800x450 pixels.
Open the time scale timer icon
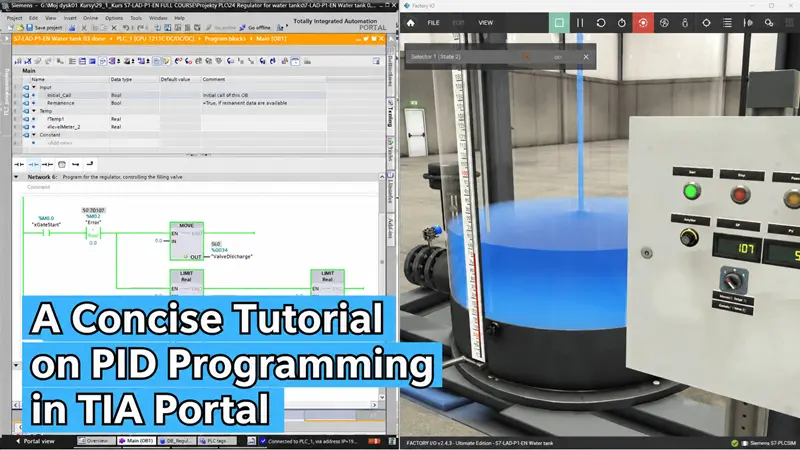622,23
